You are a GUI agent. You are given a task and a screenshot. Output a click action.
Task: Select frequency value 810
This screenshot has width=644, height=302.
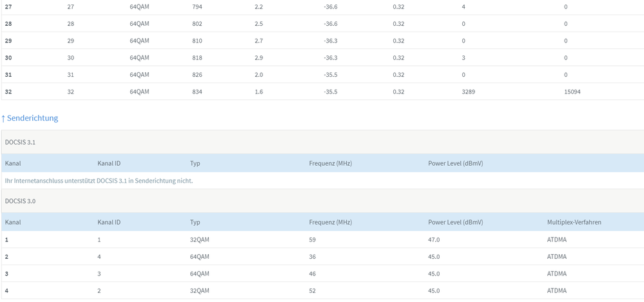tap(197, 41)
